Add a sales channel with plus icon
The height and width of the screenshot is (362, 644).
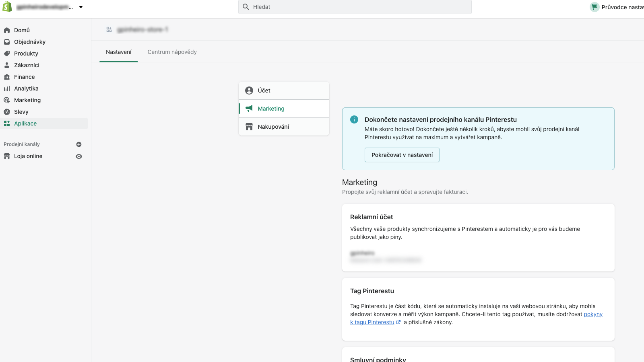tap(79, 144)
